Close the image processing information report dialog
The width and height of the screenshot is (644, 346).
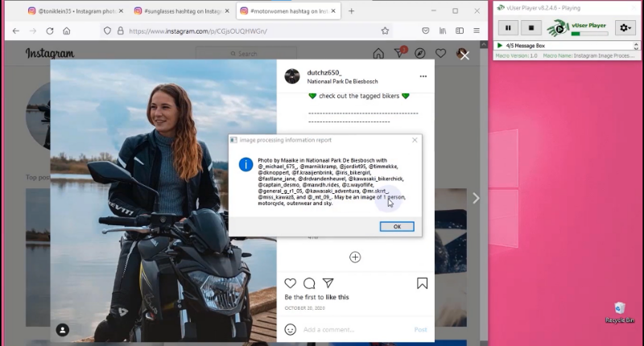(x=415, y=140)
